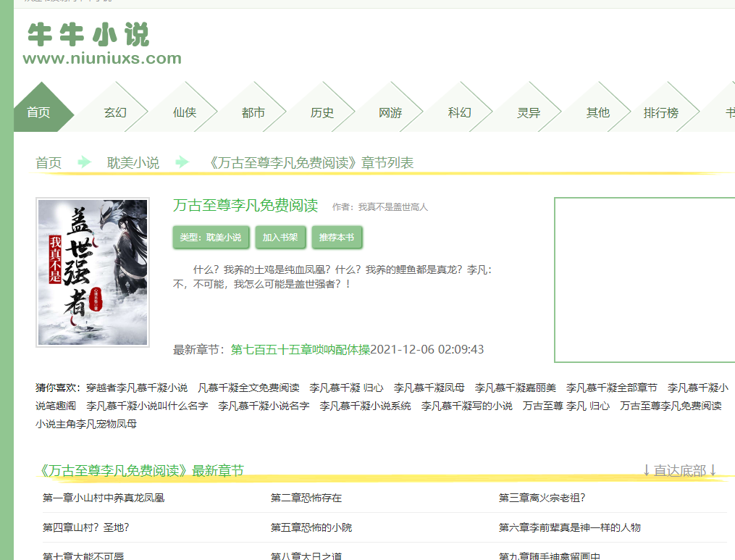735x560 pixels.
Task: Jump to bottom via 直达底部 link
Action: (x=679, y=471)
